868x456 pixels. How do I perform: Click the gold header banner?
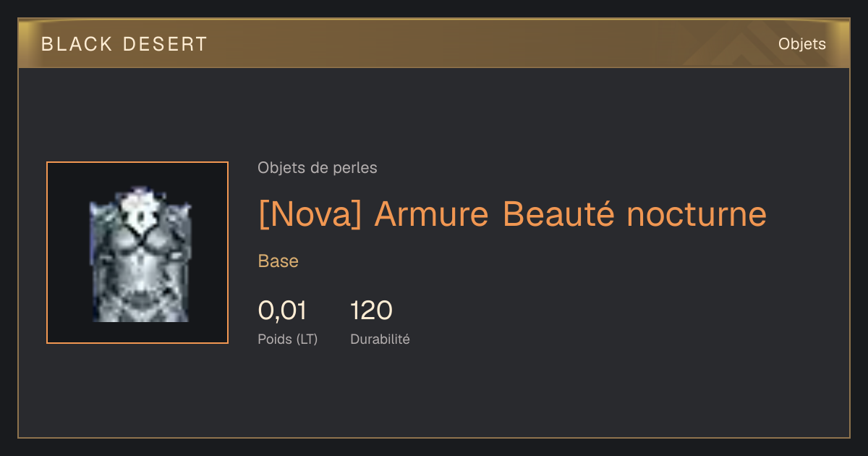[434, 44]
